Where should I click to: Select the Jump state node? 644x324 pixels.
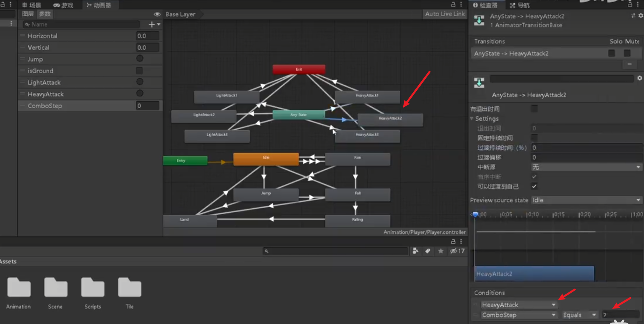(x=266, y=194)
